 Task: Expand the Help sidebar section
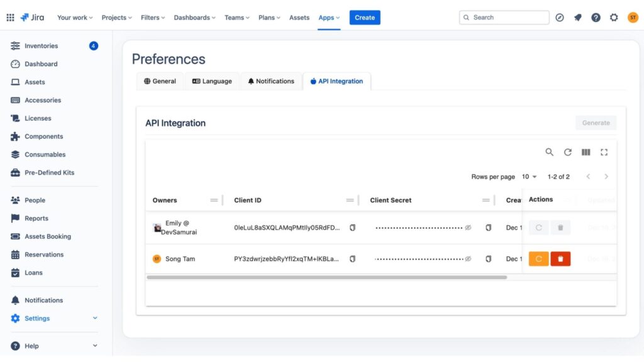pos(95,346)
